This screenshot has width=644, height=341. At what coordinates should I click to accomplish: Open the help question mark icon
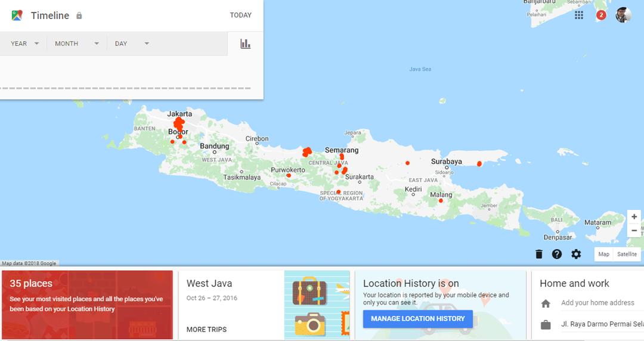[556, 254]
